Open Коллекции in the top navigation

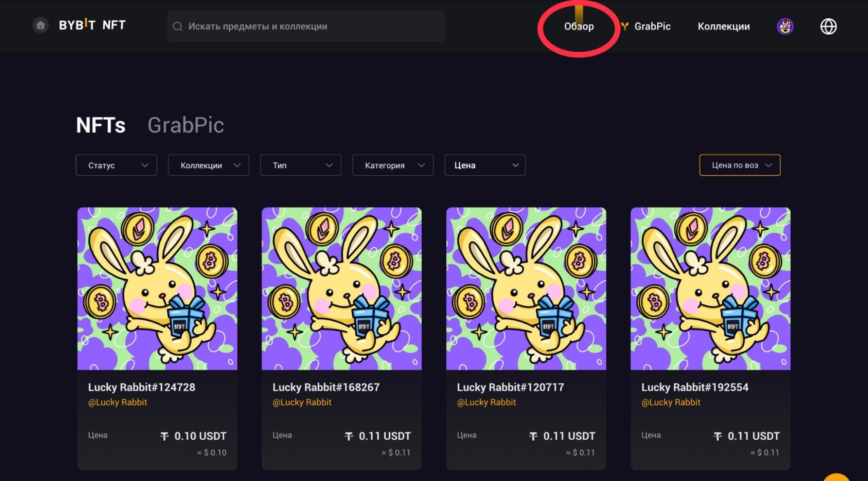click(x=723, y=26)
